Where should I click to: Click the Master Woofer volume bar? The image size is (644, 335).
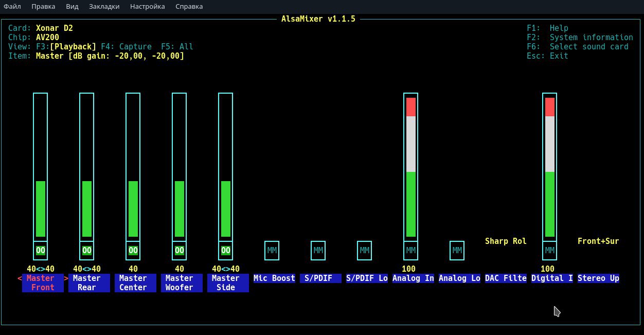point(180,167)
